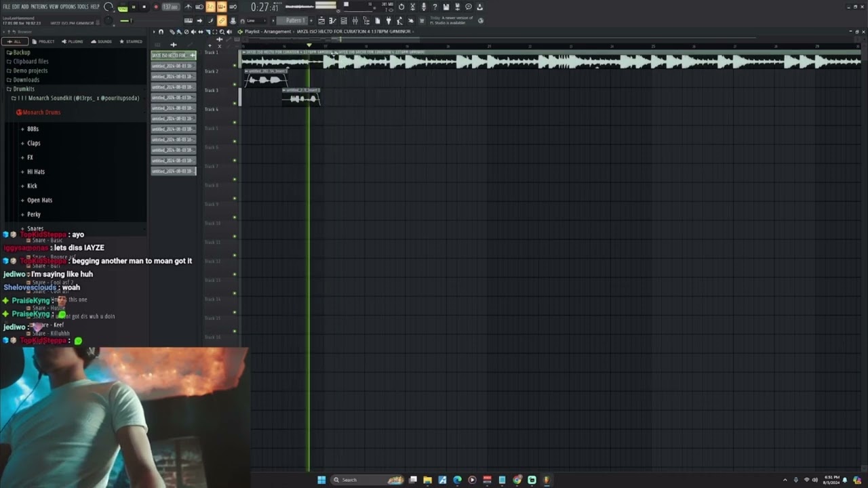
Task: Select the audio clip on Track 2
Action: (x=266, y=79)
